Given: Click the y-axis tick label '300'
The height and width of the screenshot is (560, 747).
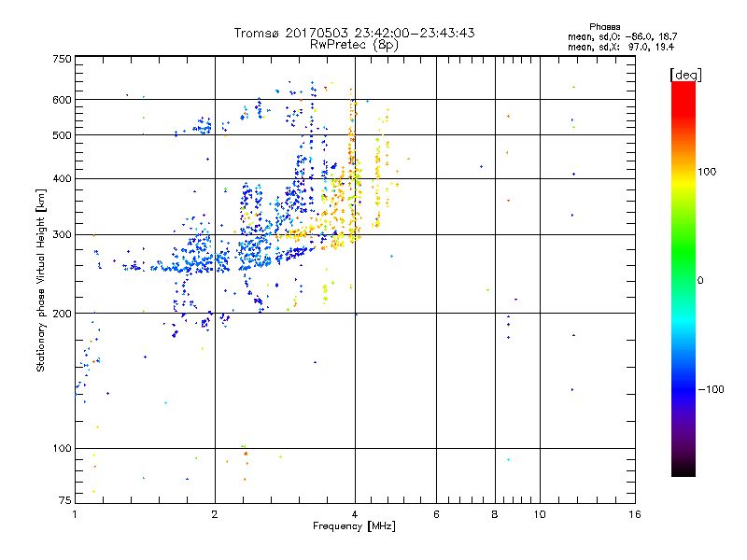Looking at the screenshot, I should coord(62,235).
